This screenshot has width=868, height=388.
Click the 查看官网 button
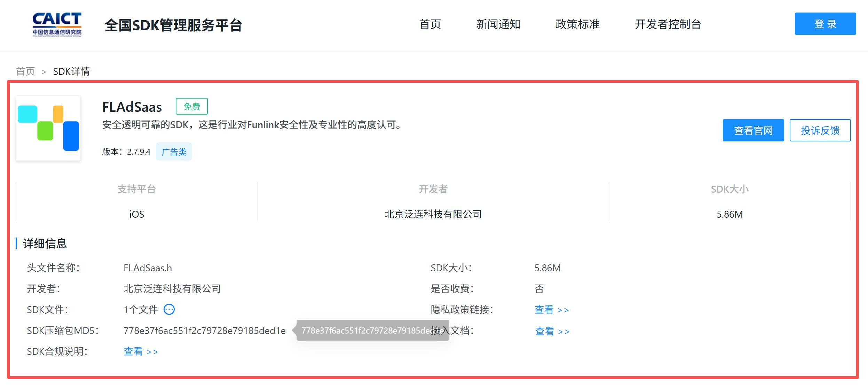(753, 130)
